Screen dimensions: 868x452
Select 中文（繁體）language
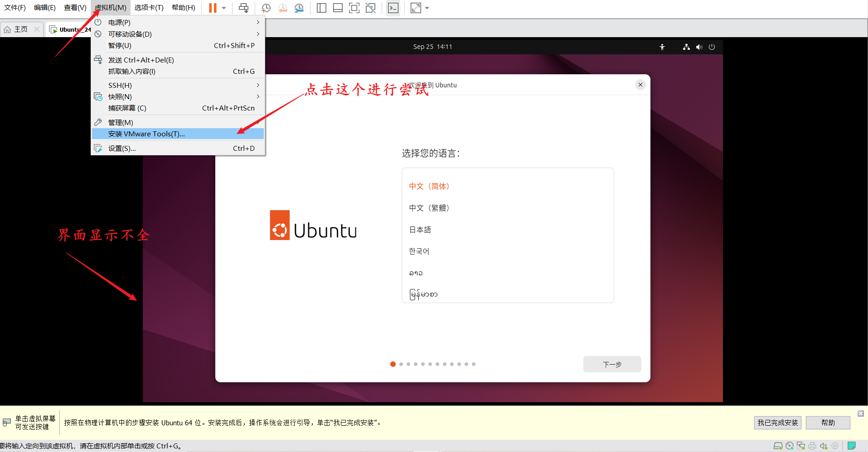508,208
